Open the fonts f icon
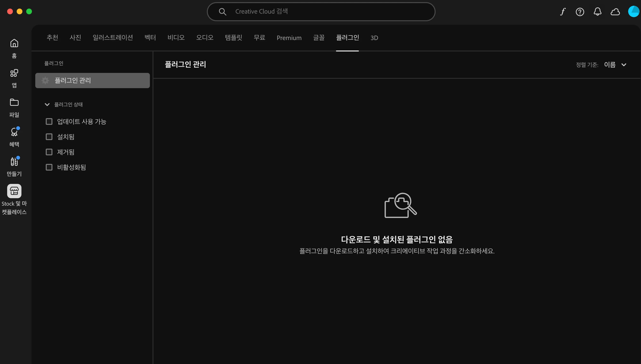 (x=563, y=11)
